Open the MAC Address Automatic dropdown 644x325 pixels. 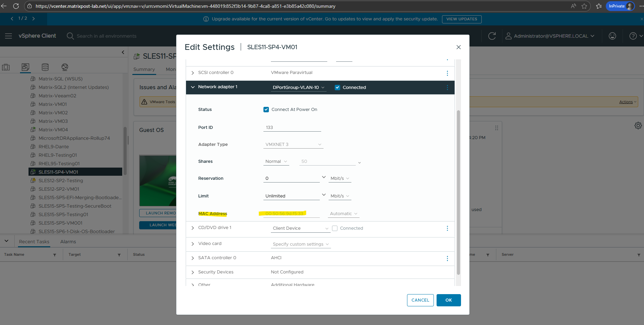click(344, 214)
